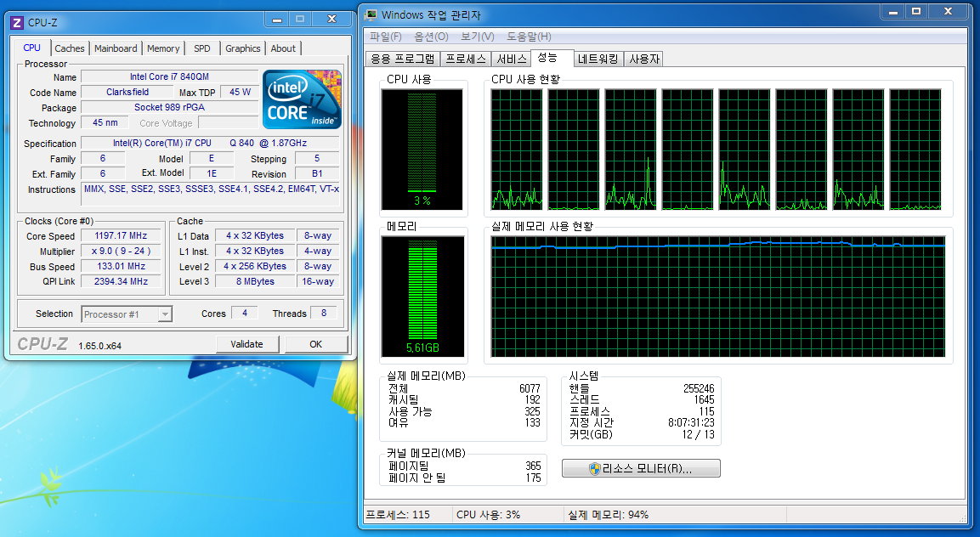Open the 파일(F) menu in Task Manager
Viewport: 980px width, 537px height.
point(386,37)
